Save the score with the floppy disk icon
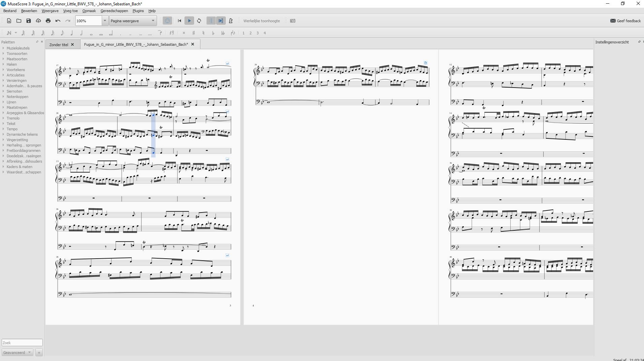This screenshot has height=361, width=644. [29, 21]
